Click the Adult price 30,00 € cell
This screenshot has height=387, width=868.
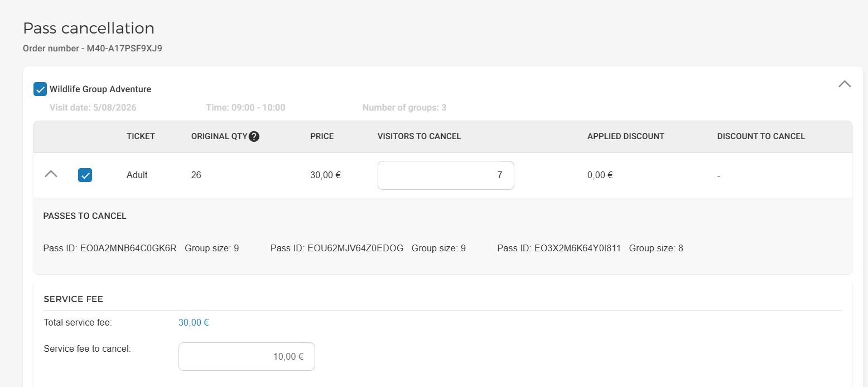click(326, 175)
